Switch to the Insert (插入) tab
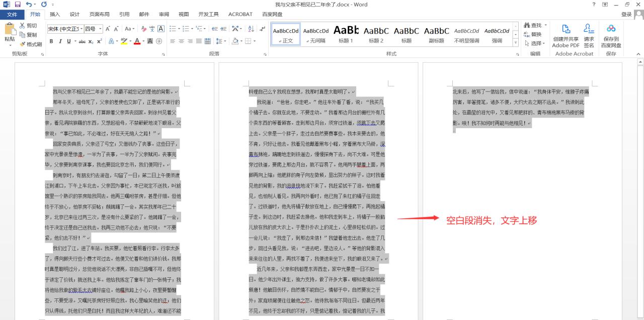644x320 pixels. (55, 15)
